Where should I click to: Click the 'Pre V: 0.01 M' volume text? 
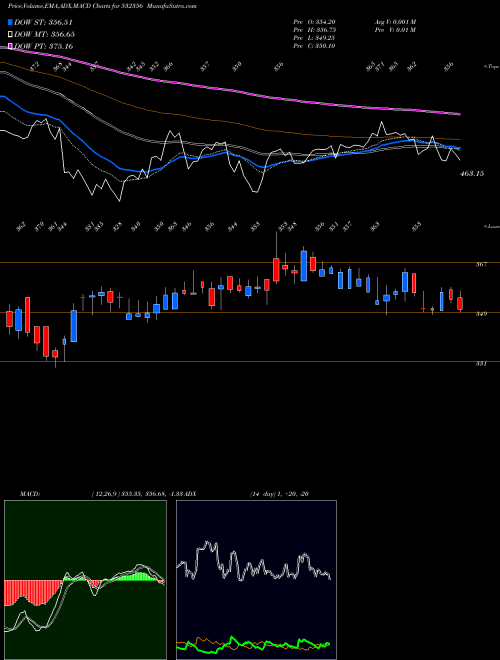pyautogui.click(x=395, y=30)
